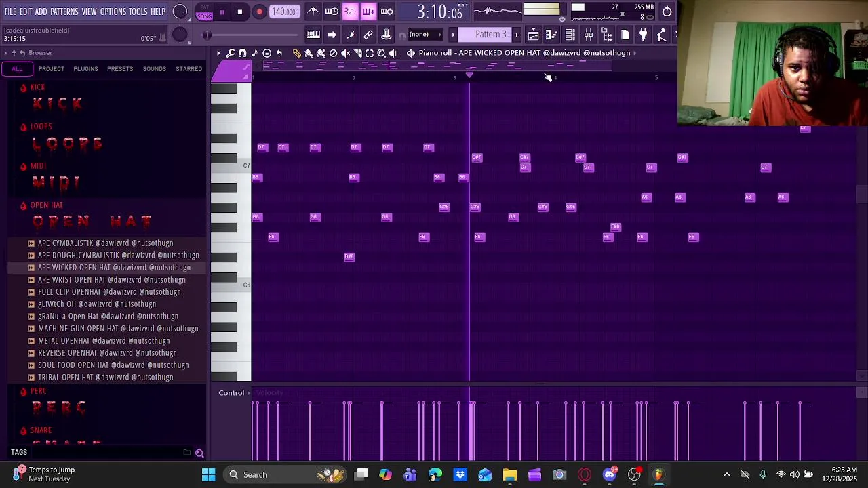Image resolution: width=868 pixels, height=488 pixels.
Task: Expand the SNARE folder in browser
Action: pyautogui.click(x=41, y=430)
